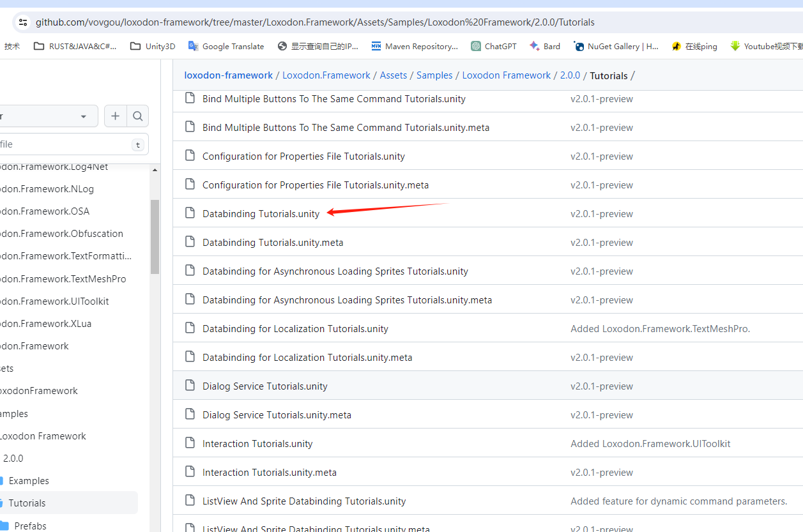
Task: Open the ChatGPT bookmark
Action: [493, 45]
